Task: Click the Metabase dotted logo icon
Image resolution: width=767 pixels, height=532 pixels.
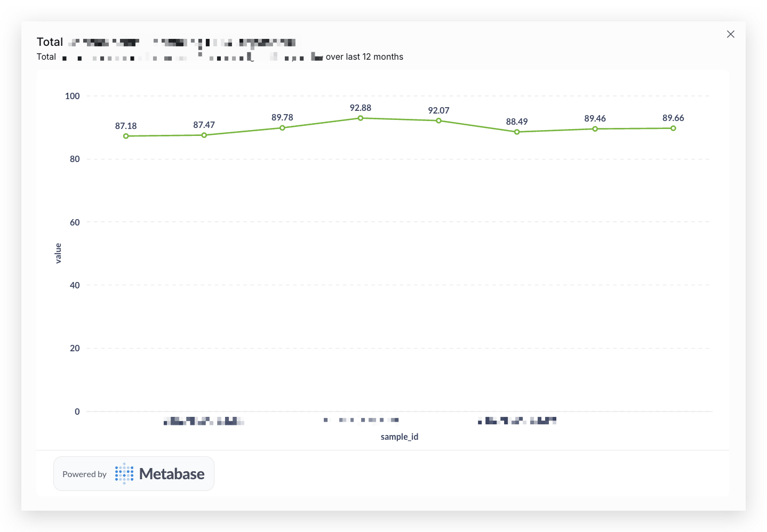Action: (124, 473)
